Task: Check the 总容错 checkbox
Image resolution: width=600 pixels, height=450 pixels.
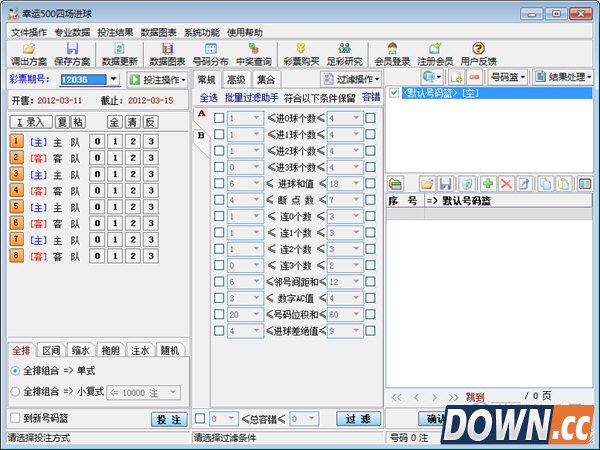Action: pyautogui.click(x=200, y=418)
